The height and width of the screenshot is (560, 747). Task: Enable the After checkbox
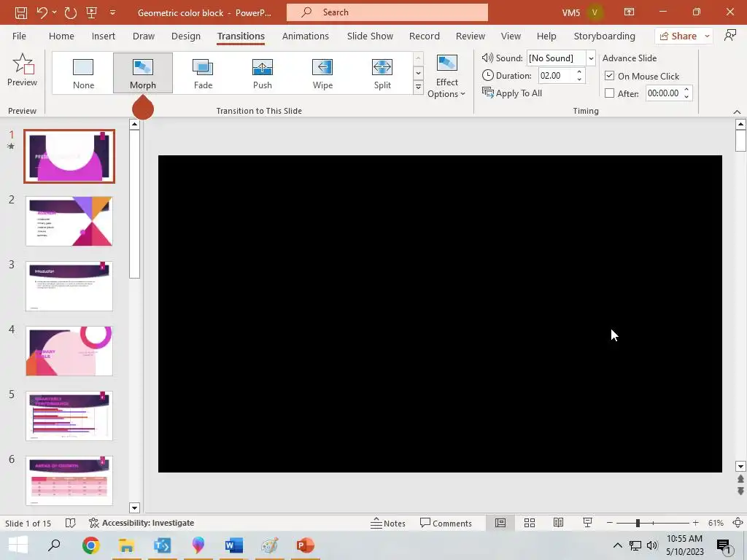click(x=609, y=93)
